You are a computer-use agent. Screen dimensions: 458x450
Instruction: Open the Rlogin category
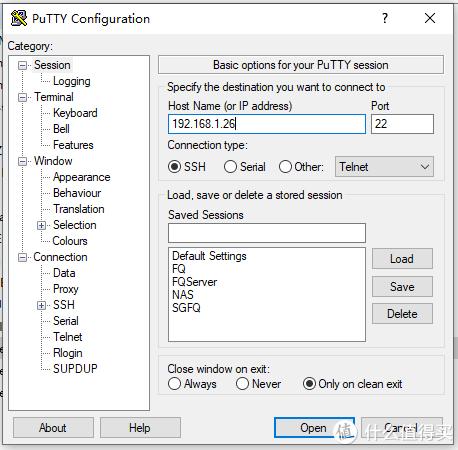(68, 353)
